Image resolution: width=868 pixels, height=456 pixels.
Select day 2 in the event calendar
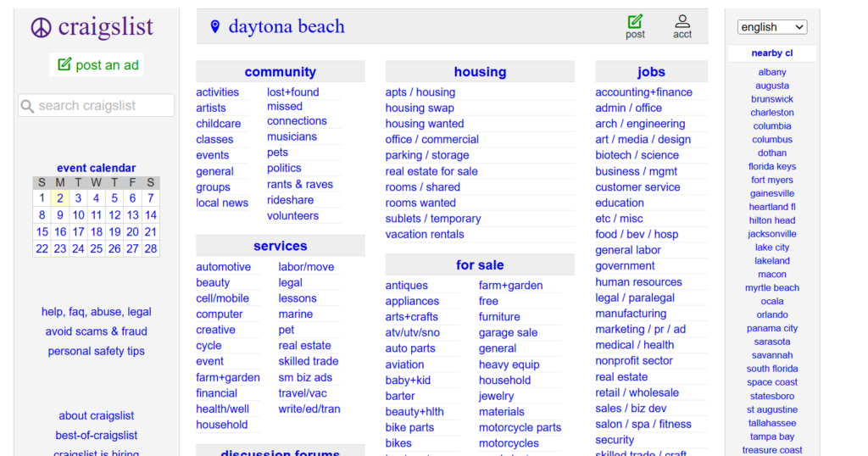(60, 198)
